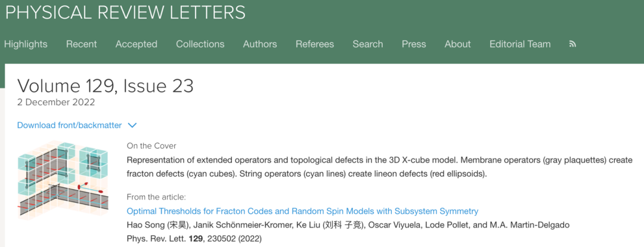Image resolution: width=644 pixels, height=247 pixels.
Task: Open the Collections page
Action: (200, 44)
